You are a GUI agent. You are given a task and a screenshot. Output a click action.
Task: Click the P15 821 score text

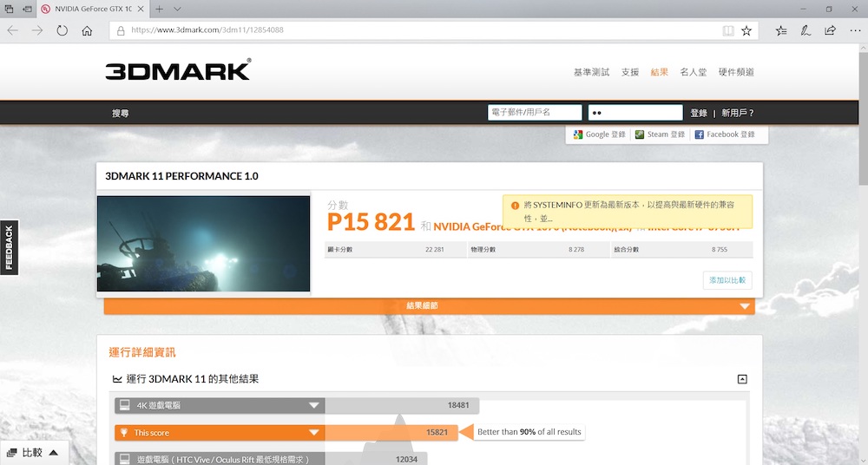click(x=371, y=223)
